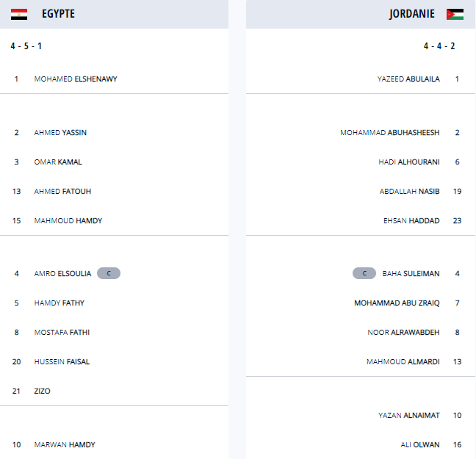Open Ehsan Haddad player profile
476x459 pixels.
[411, 221]
